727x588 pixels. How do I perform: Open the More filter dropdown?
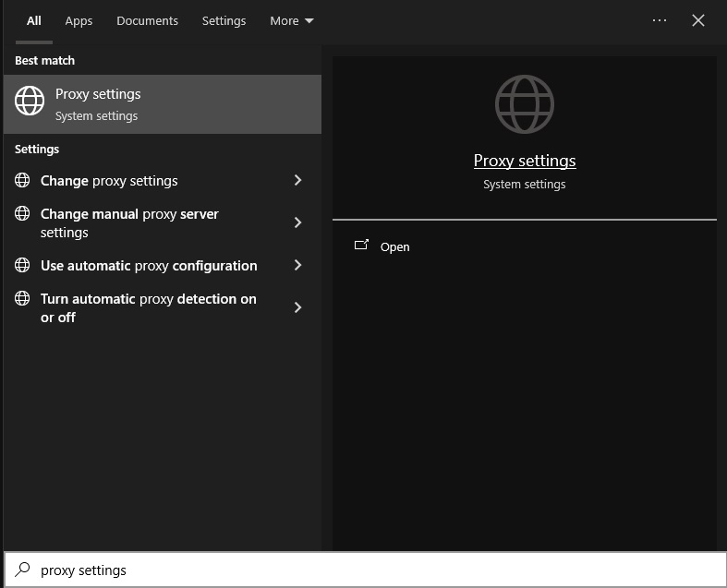pyautogui.click(x=292, y=21)
